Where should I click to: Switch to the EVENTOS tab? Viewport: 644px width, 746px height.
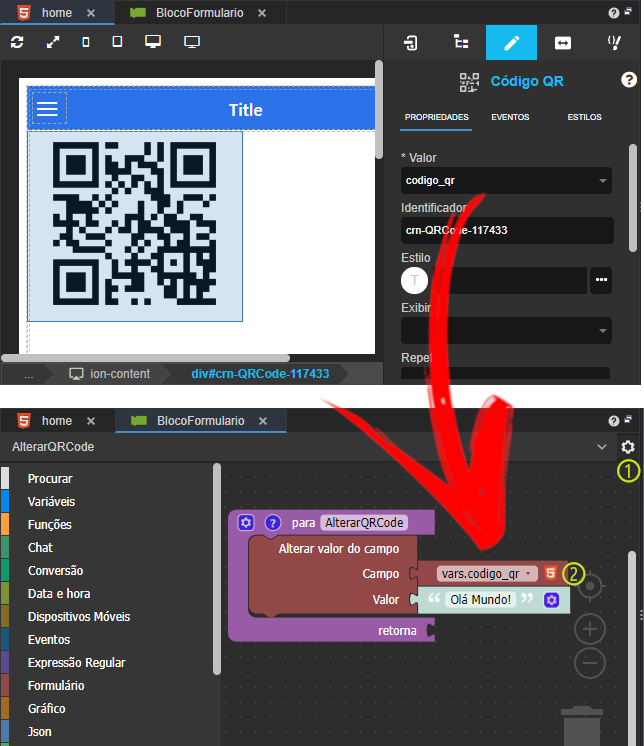pos(510,117)
